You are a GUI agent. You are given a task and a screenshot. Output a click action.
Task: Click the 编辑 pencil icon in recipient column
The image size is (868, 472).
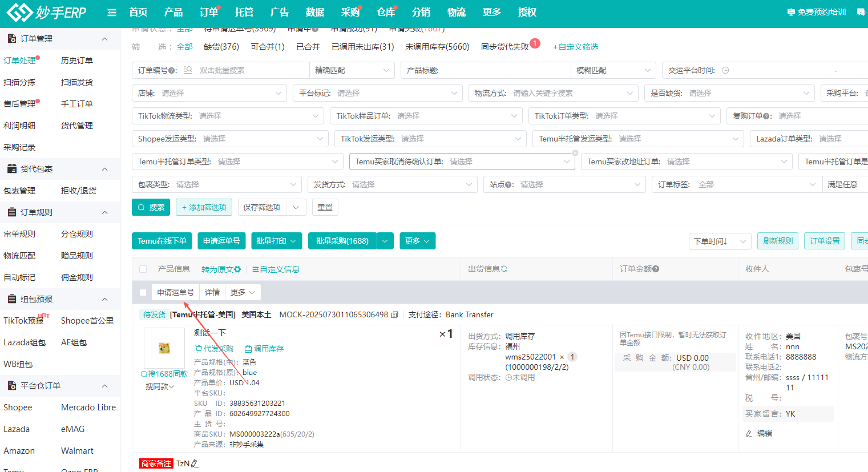click(x=749, y=434)
